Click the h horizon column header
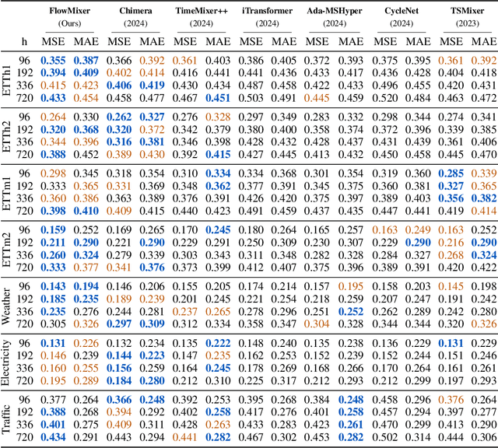 tap(24, 41)
